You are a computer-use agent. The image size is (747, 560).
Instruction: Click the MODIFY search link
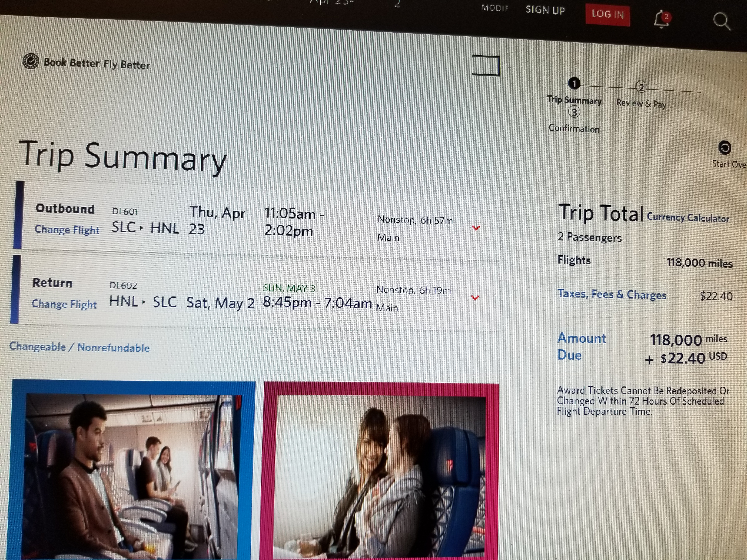pos(495,8)
